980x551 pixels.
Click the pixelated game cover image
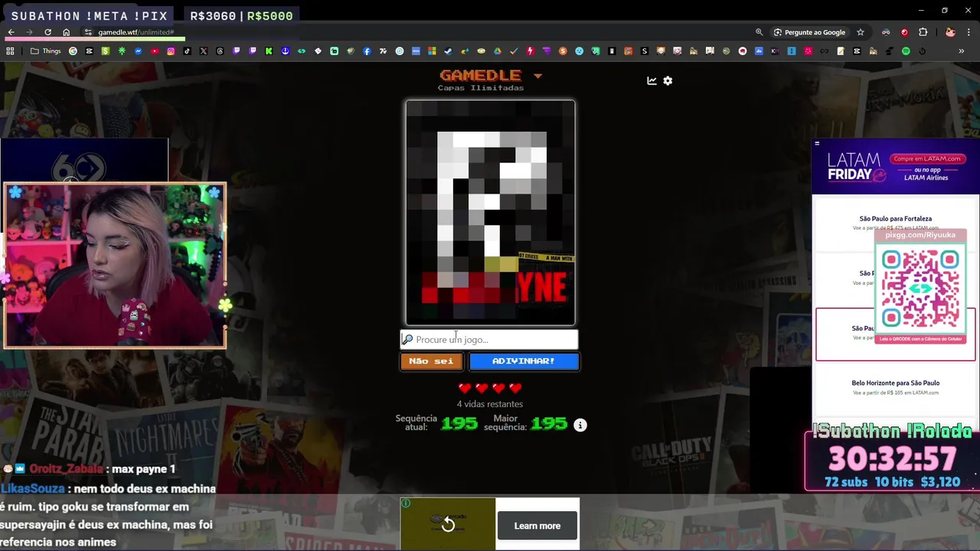click(490, 212)
